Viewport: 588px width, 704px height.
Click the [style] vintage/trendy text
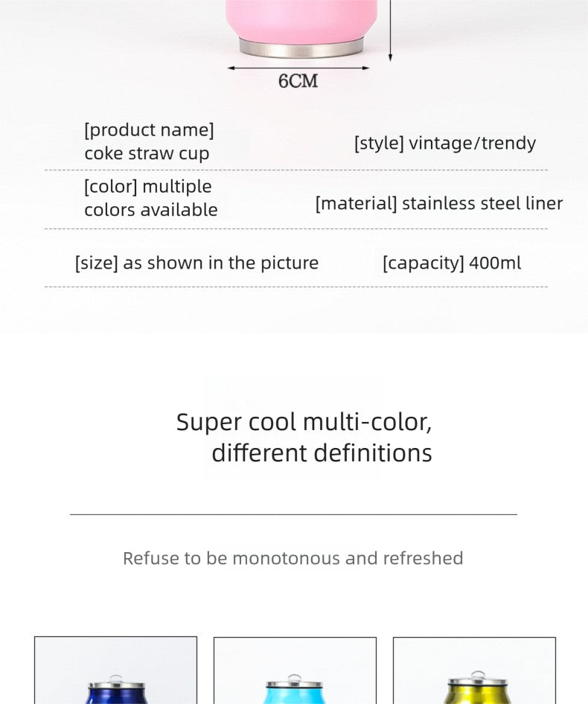coord(444,143)
